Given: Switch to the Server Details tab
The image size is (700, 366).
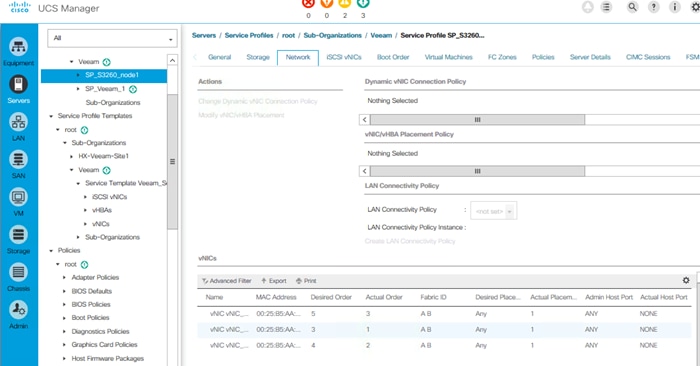Looking at the screenshot, I should tap(590, 57).
